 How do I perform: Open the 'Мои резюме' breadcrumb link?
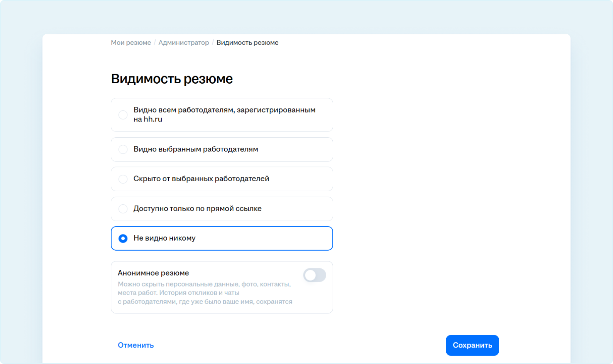(x=131, y=43)
